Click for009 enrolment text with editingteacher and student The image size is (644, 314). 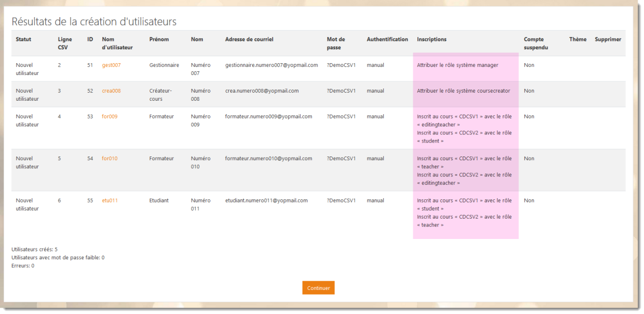click(464, 129)
